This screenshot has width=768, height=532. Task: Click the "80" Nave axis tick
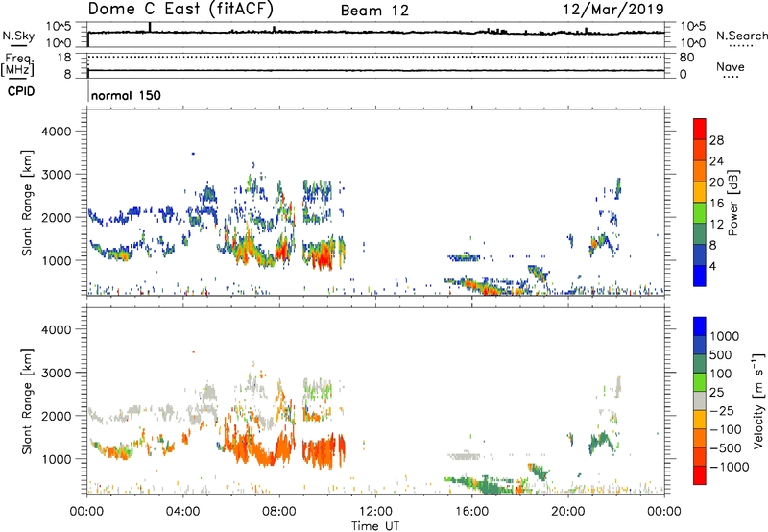tap(686, 58)
